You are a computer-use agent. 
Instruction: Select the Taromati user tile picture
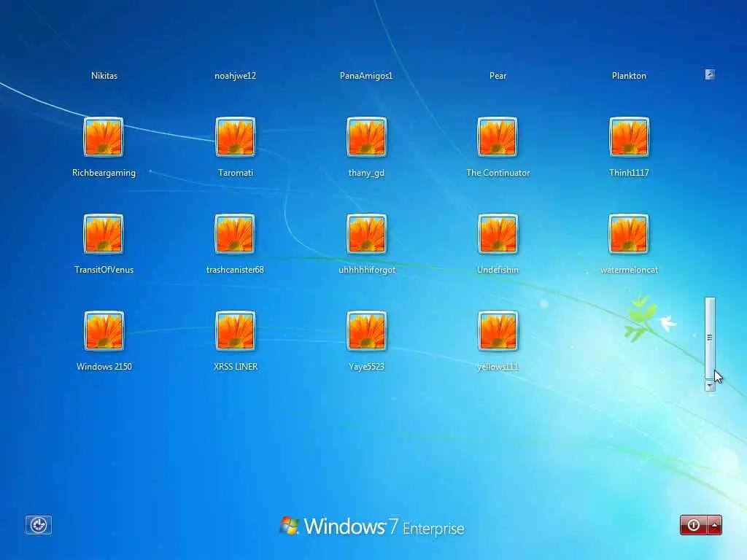point(236,137)
